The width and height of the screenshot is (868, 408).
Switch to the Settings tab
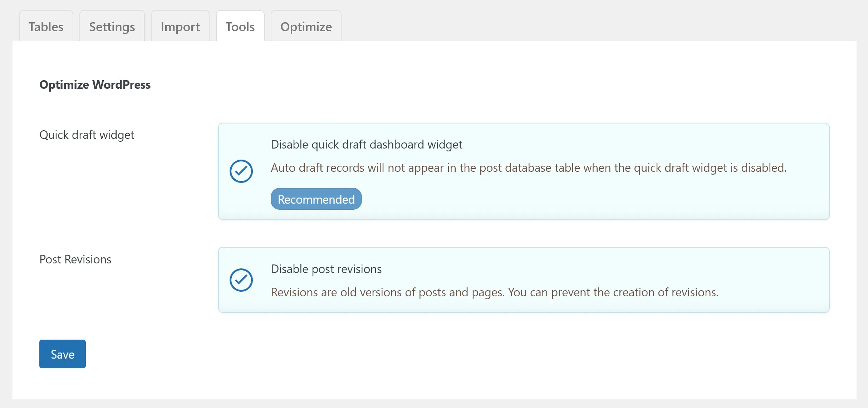tap(112, 26)
